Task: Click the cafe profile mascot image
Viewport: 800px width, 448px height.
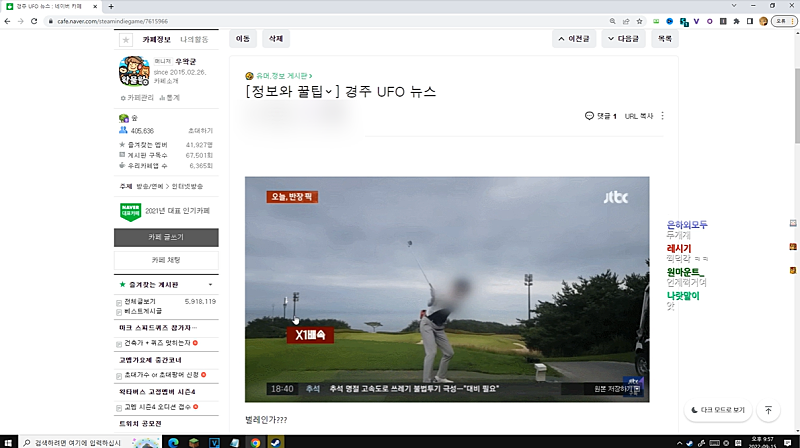Action: pos(134,71)
